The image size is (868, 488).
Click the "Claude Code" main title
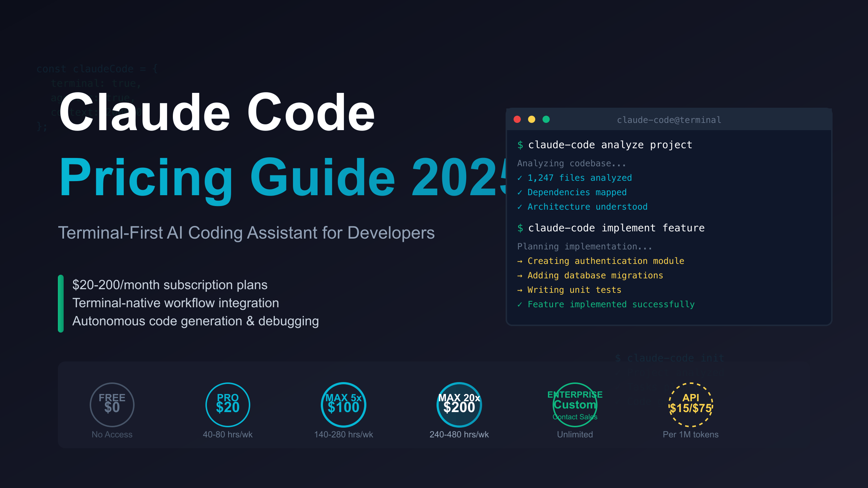217,112
